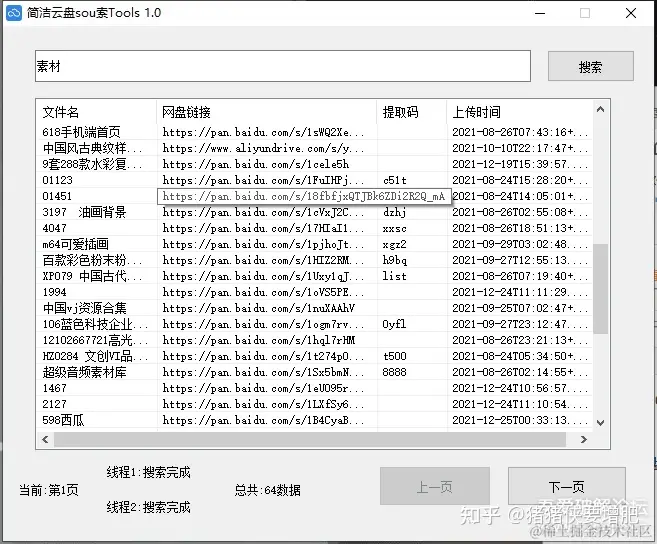657x544 pixels.
Task: Click extraction code dzhj
Action: point(394,212)
